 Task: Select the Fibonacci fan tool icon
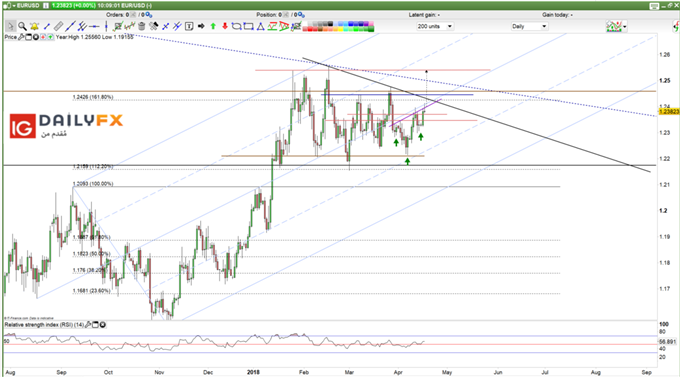284,26
